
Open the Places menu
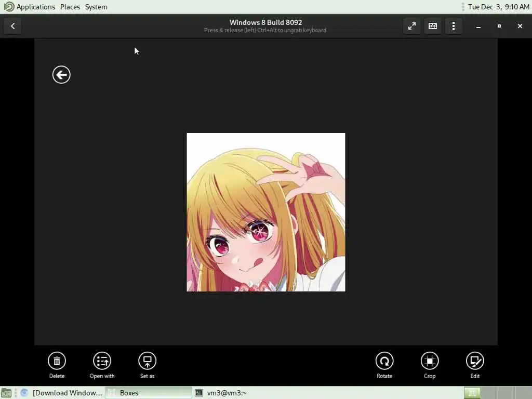(x=70, y=7)
